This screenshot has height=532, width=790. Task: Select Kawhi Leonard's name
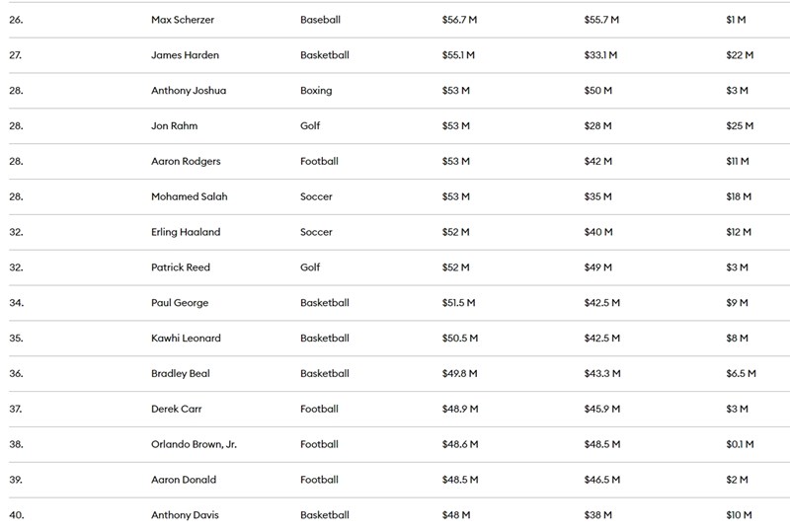click(x=186, y=339)
